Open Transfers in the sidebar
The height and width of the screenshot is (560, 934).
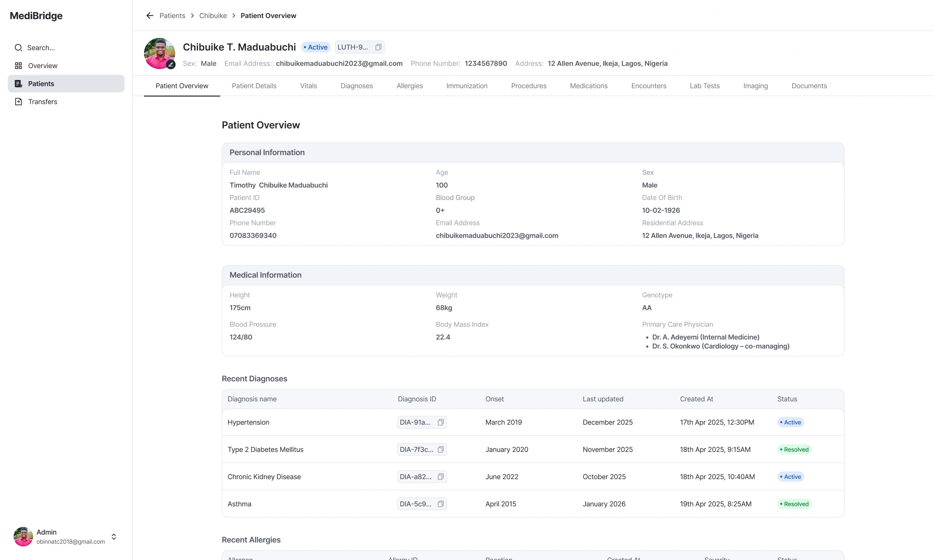tap(66, 101)
